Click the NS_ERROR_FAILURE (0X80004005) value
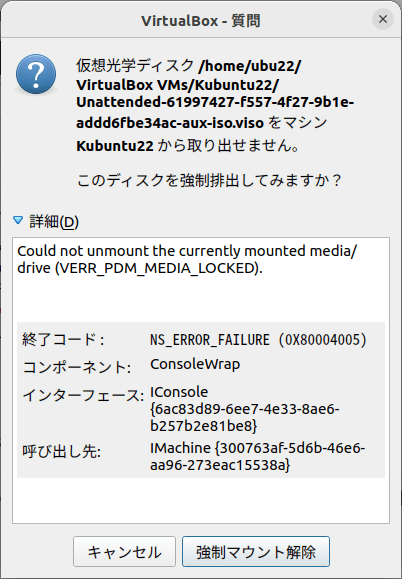Screen dimensions: 402x579 pyautogui.click(x=258, y=340)
